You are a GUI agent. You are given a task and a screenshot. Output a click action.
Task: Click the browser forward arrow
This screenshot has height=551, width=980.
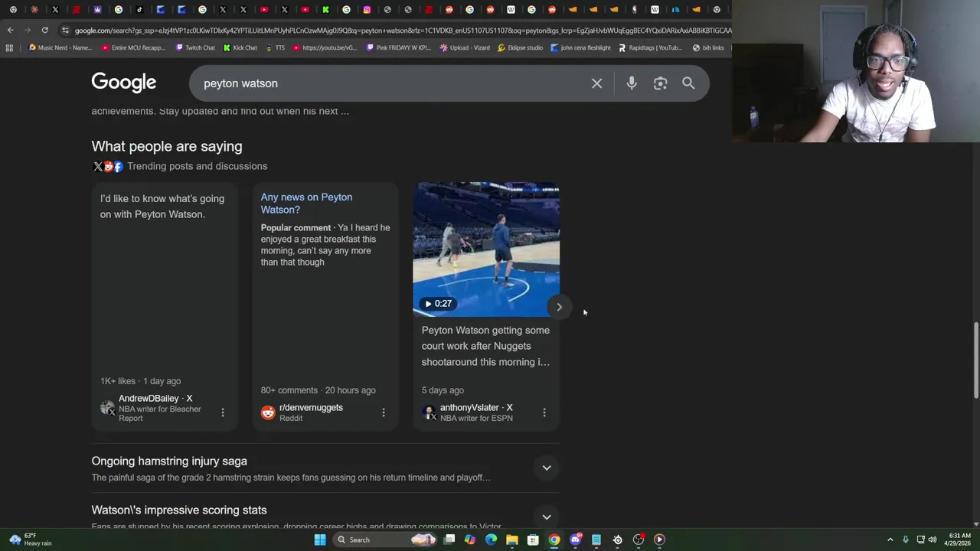28,30
